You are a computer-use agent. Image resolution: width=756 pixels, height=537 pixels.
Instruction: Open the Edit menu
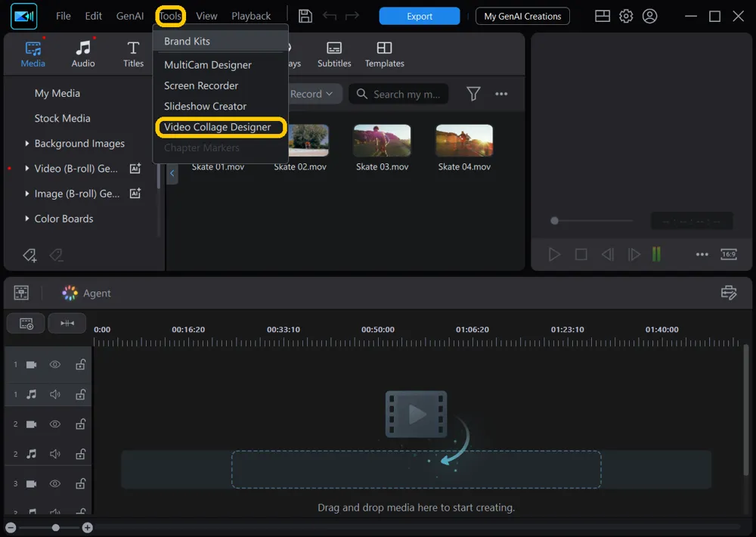[x=93, y=16]
